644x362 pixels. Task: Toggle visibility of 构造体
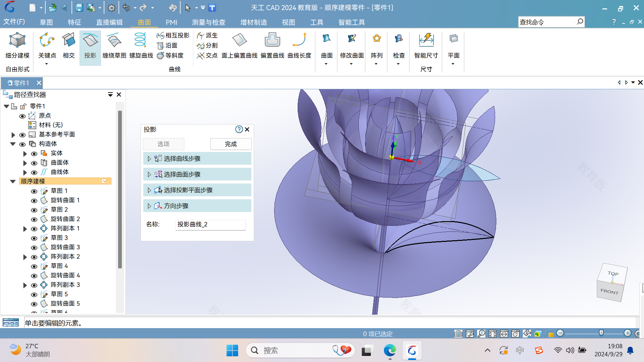(22, 144)
